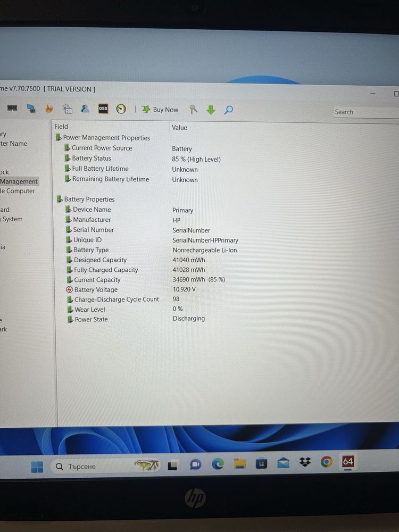Click the 41028 mWh value
This screenshot has width=399, height=532.
(189, 270)
